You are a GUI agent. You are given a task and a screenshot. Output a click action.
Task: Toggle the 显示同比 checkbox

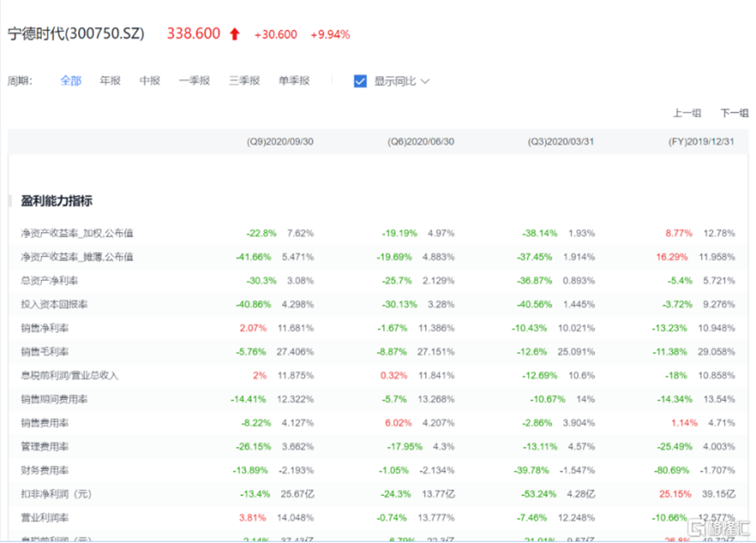click(360, 81)
